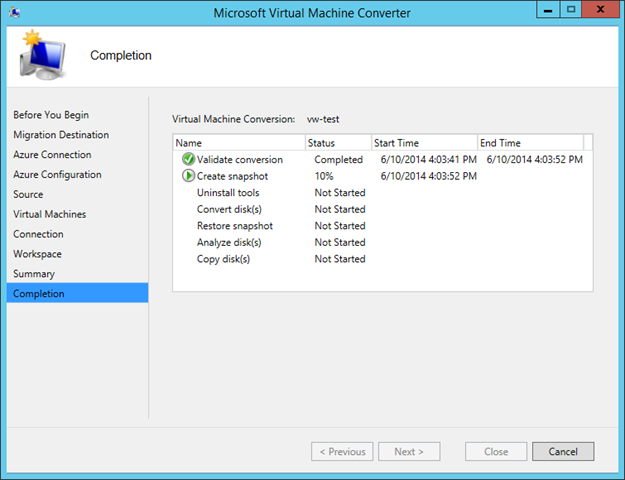Open the Migration Destination step
The width and height of the screenshot is (625, 480).
click(x=61, y=135)
